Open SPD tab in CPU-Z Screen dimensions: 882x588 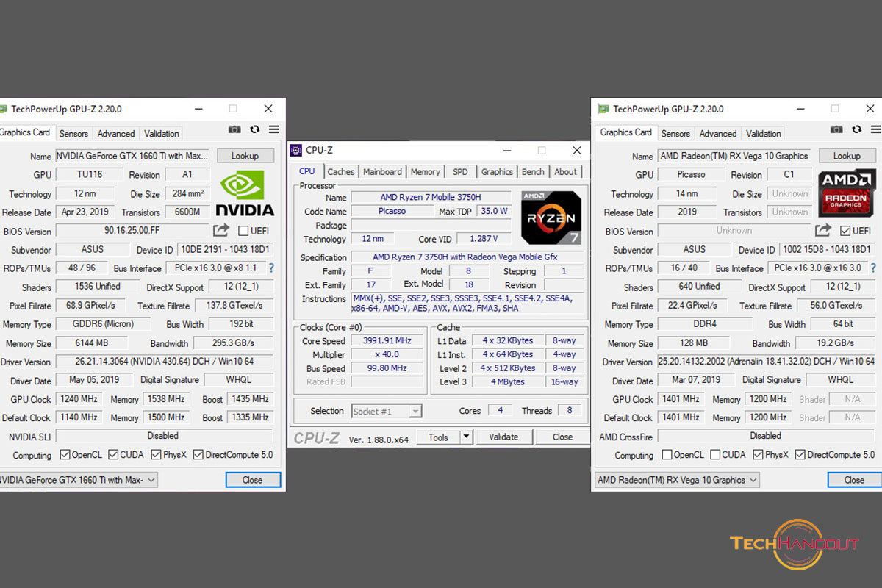coord(460,172)
